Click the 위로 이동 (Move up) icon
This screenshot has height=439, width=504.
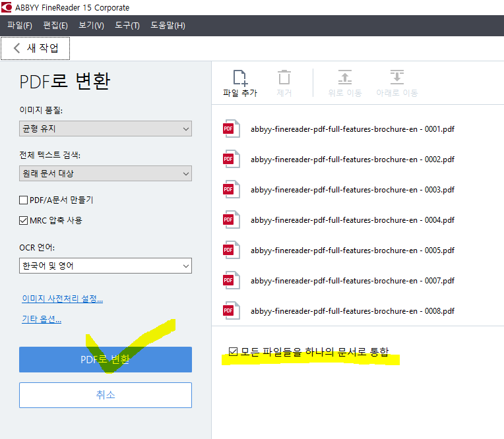pos(345,77)
